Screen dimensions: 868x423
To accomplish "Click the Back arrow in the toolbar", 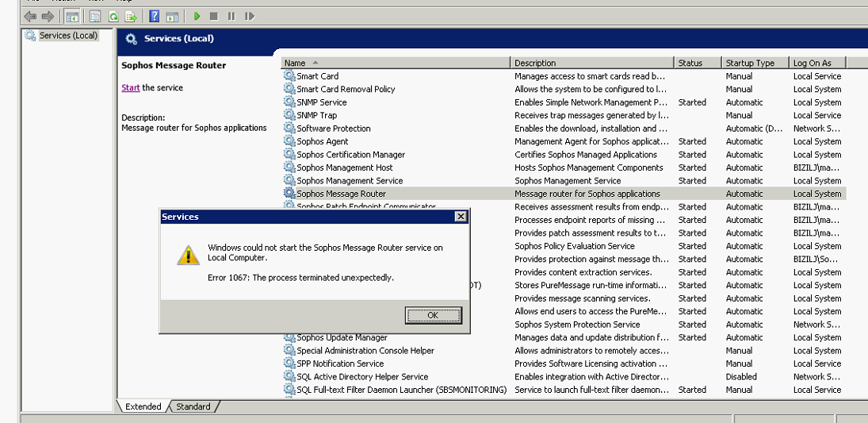I will pos(30,17).
